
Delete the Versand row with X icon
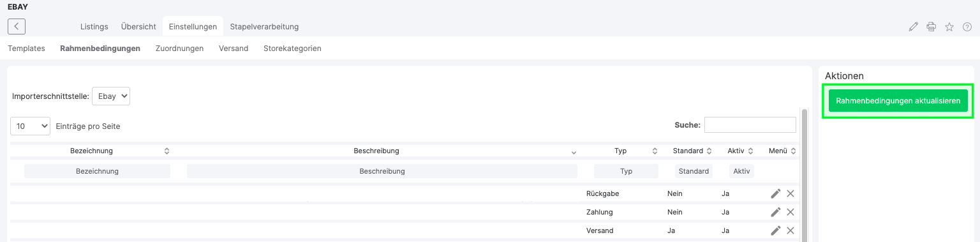pos(791,231)
